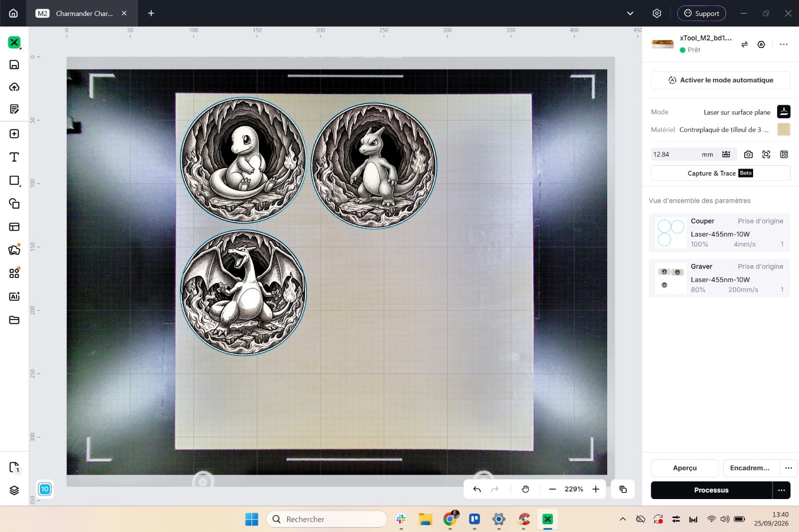The image size is (799, 532).
Task: Open File Explorer from the taskbar
Action: tap(425, 520)
